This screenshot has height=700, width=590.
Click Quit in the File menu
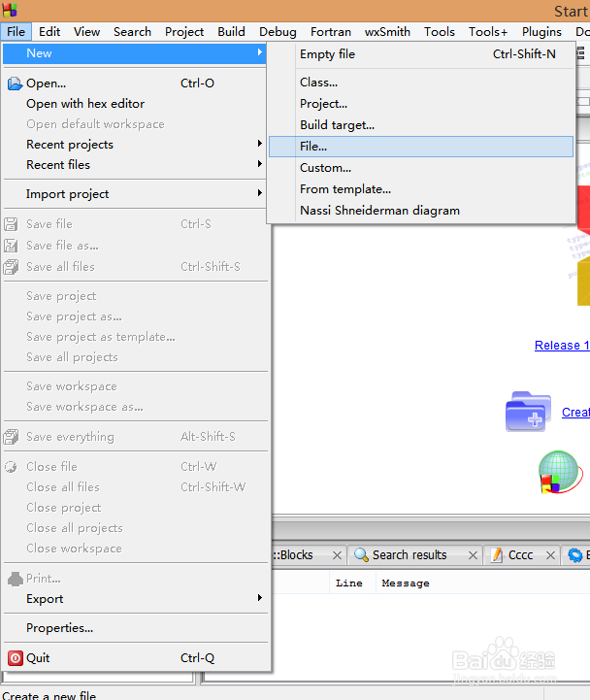135,657
